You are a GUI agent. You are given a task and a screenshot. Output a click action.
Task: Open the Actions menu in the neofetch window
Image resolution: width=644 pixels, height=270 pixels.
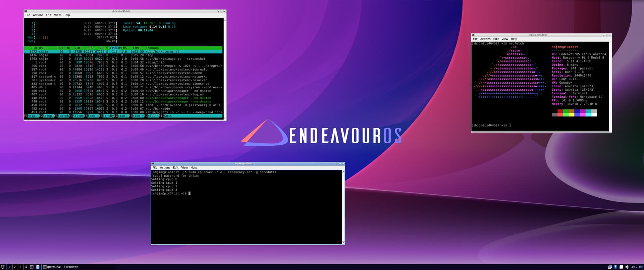[485, 39]
